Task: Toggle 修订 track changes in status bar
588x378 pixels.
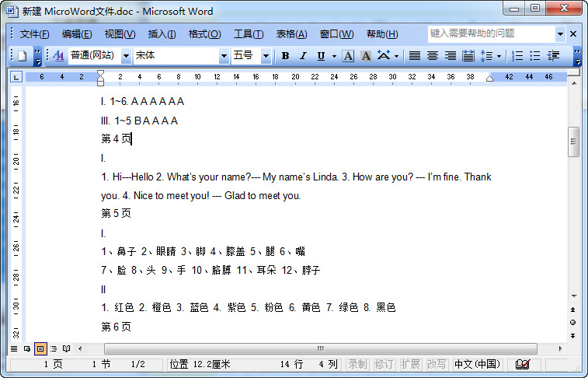Action: (383, 364)
